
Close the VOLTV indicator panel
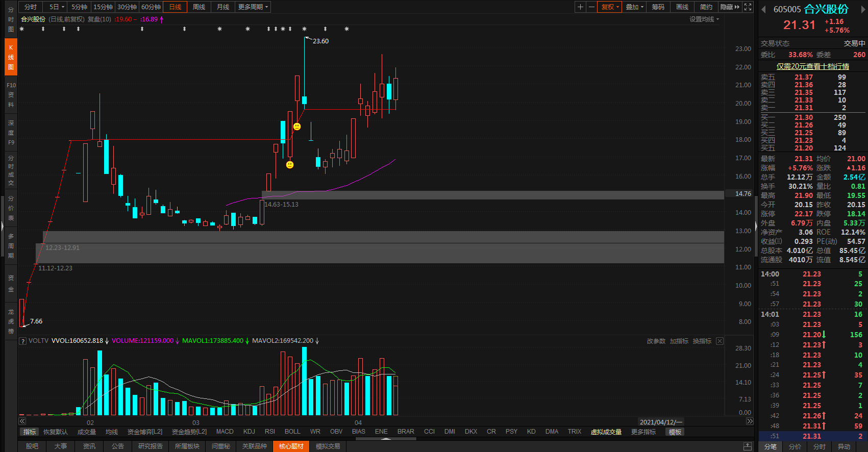pos(720,341)
